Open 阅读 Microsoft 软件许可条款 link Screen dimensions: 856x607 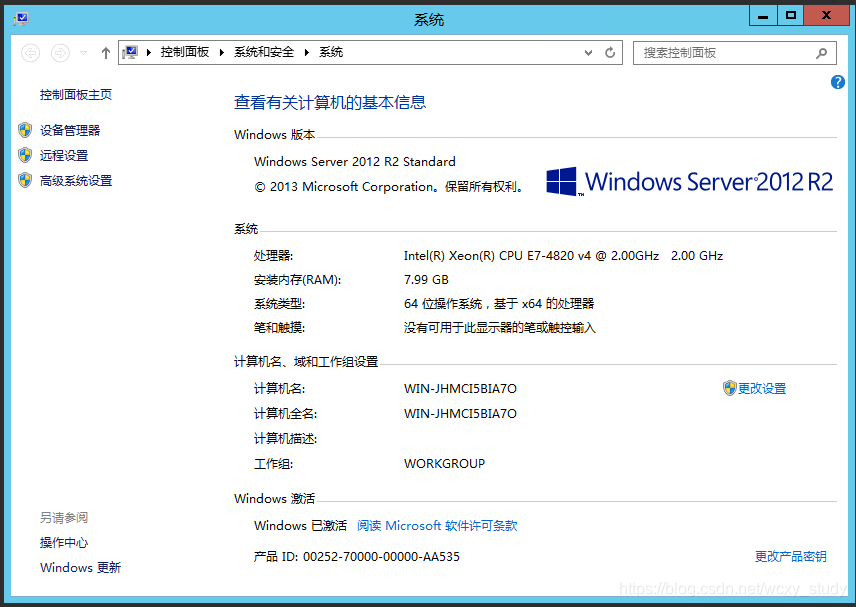click(x=437, y=526)
